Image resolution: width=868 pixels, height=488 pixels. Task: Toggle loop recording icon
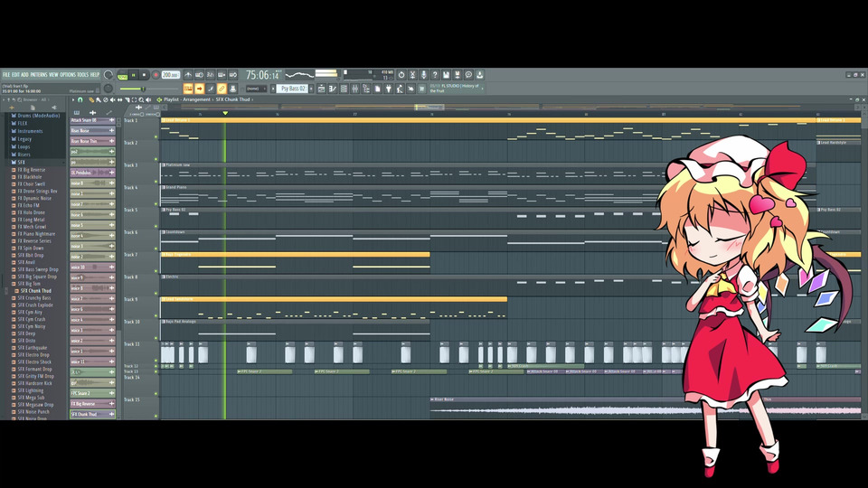point(233,75)
